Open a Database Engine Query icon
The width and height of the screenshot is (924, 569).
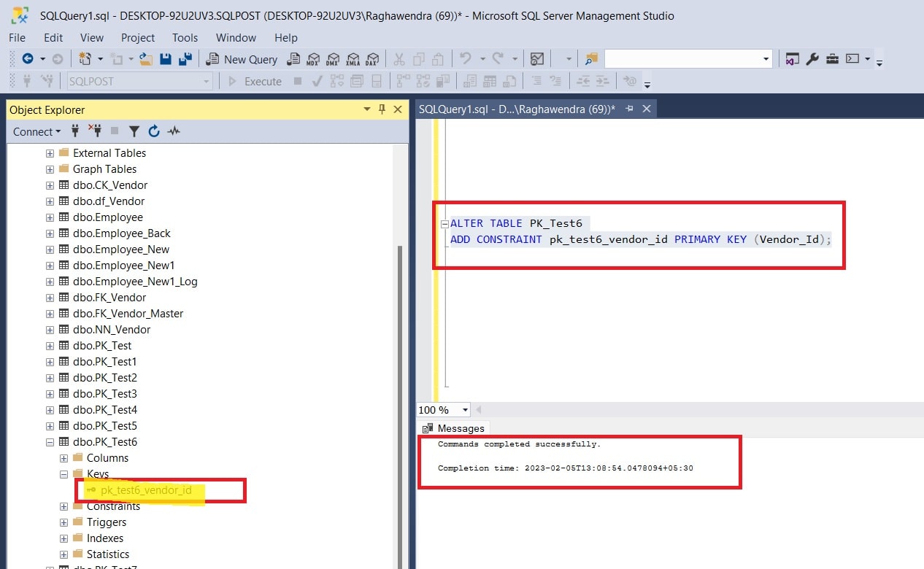coord(294,59)
